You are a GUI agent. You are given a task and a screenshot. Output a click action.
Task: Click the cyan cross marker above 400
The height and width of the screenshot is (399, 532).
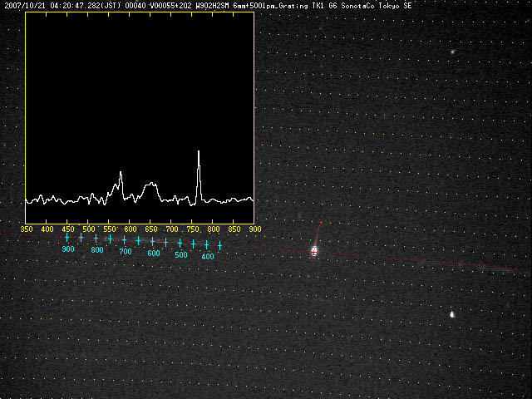coord(206,245)
